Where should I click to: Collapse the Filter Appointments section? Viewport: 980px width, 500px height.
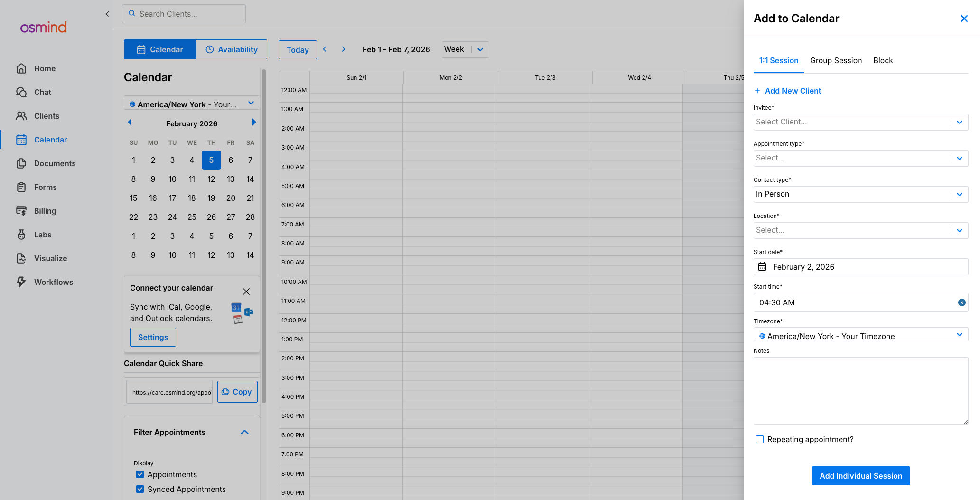click(245, 432)
